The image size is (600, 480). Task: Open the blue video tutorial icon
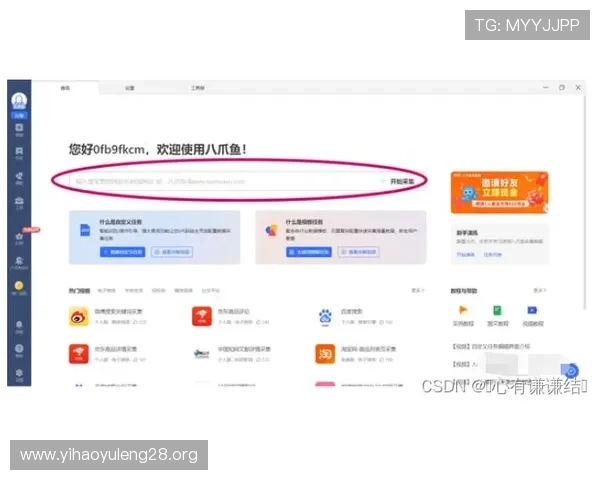(x=532, y=310)
